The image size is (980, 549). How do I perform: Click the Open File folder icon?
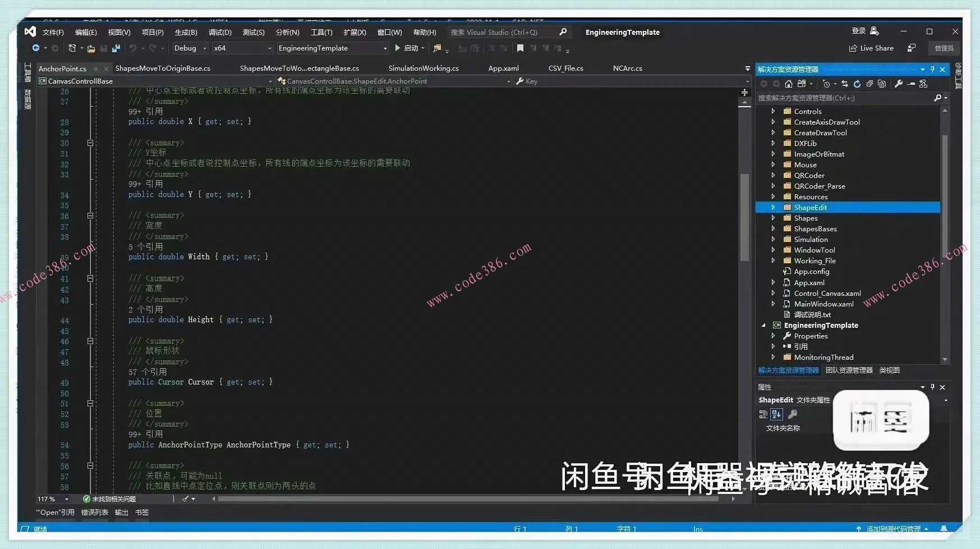91,48
